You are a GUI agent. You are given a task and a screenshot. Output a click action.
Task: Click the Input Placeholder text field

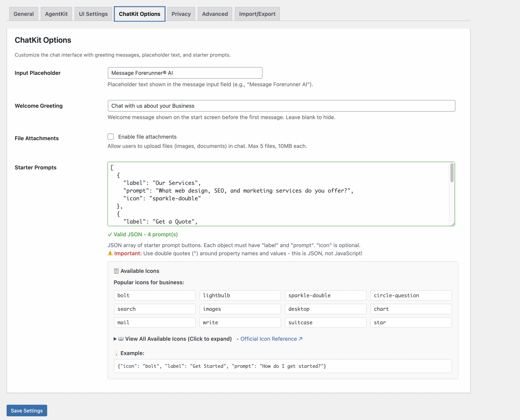pos(185,73)
